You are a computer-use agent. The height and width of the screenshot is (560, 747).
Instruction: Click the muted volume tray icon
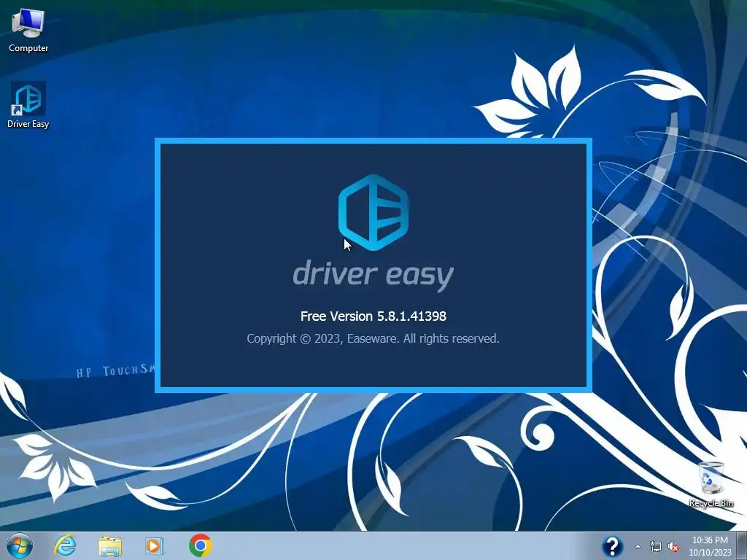click(x=673, y=547)
